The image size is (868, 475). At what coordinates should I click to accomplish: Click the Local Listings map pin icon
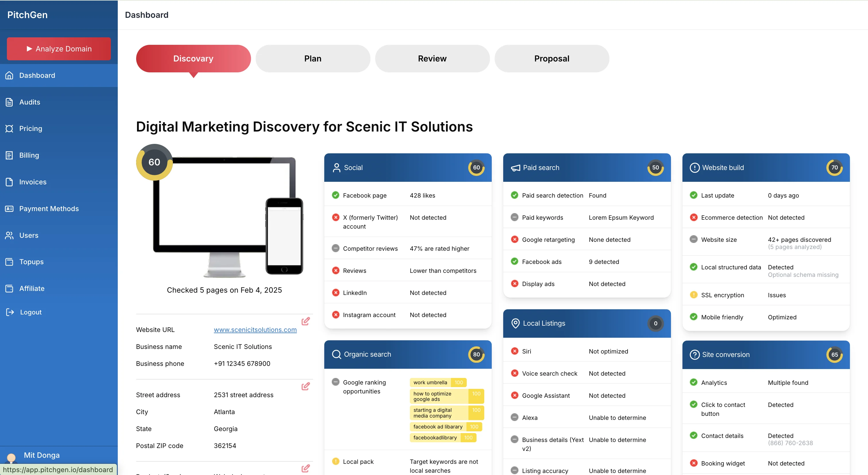[x=515, y=323]
